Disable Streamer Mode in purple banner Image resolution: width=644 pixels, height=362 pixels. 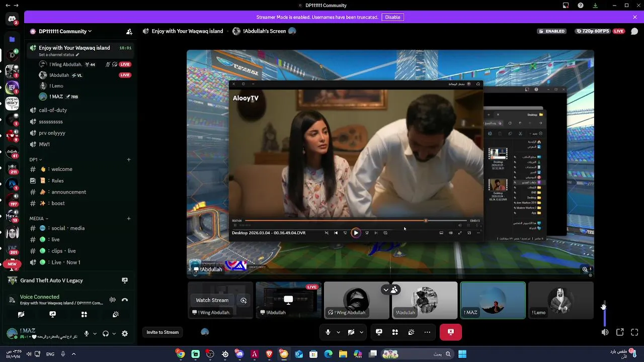(392, 17)
